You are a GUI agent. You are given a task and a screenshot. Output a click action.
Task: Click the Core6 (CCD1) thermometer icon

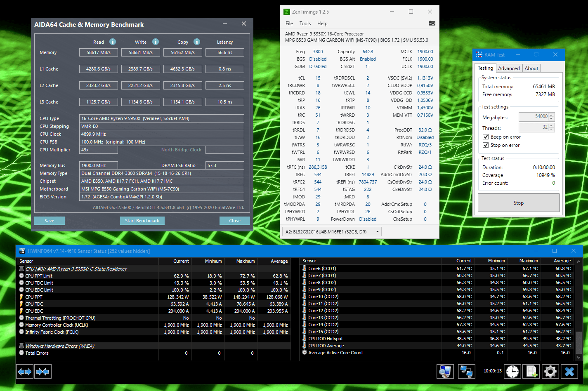305,268
